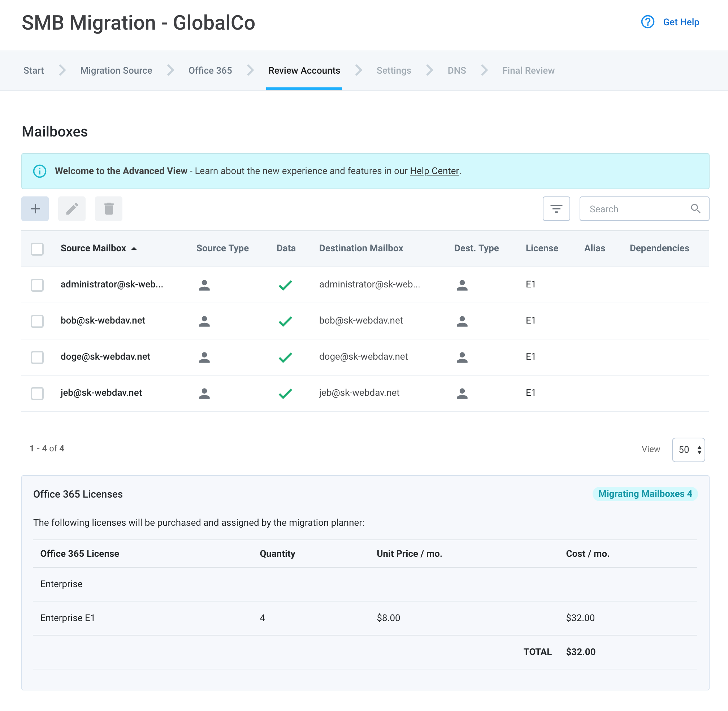
Task: Click E1 license in the doge row
Action: coord(530,357)
